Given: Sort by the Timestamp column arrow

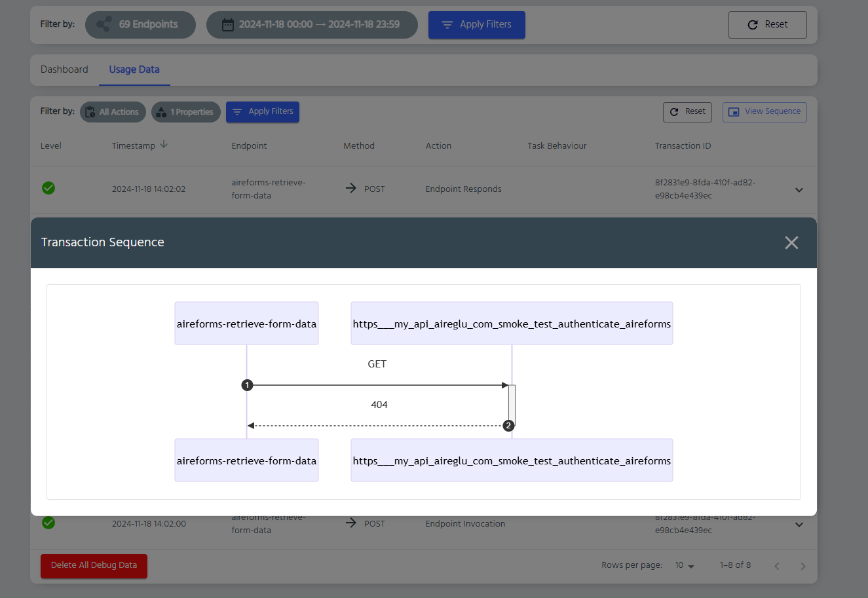Looking at the screenshot, I should coord(164,145).
